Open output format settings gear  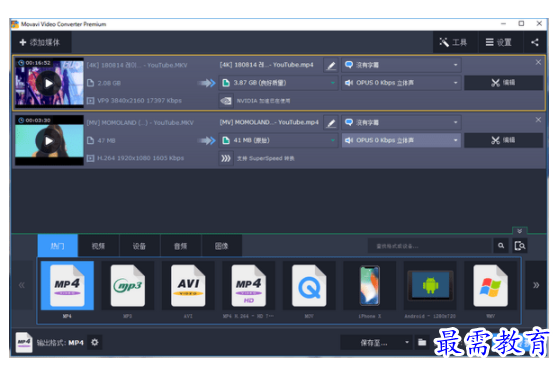point(95,342)
